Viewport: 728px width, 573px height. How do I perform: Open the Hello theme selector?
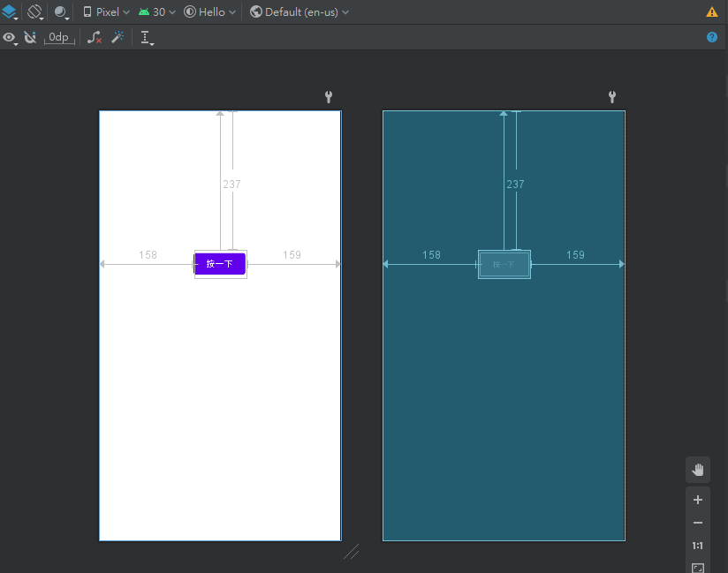click(210, 12)
